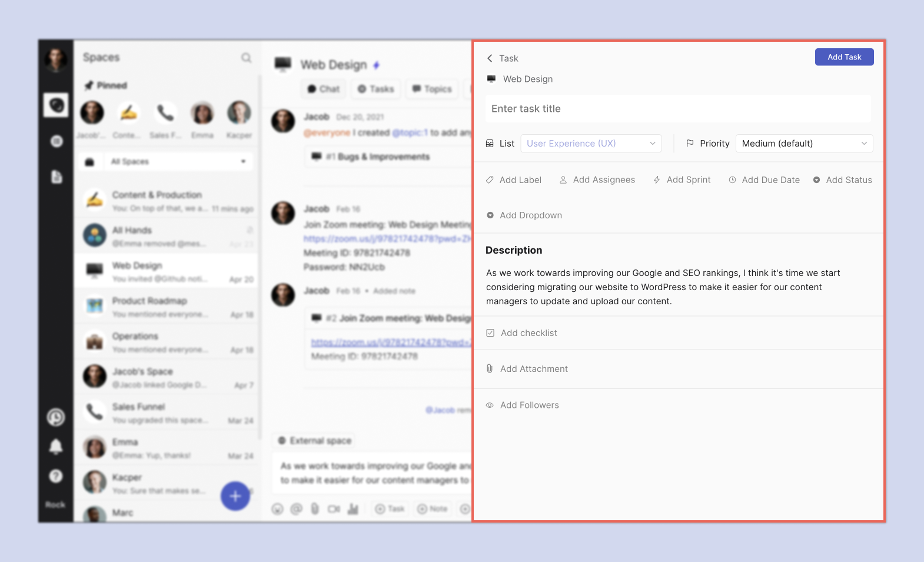
Task: Click the Add Due Date clock icon
Action: point(732,180)
